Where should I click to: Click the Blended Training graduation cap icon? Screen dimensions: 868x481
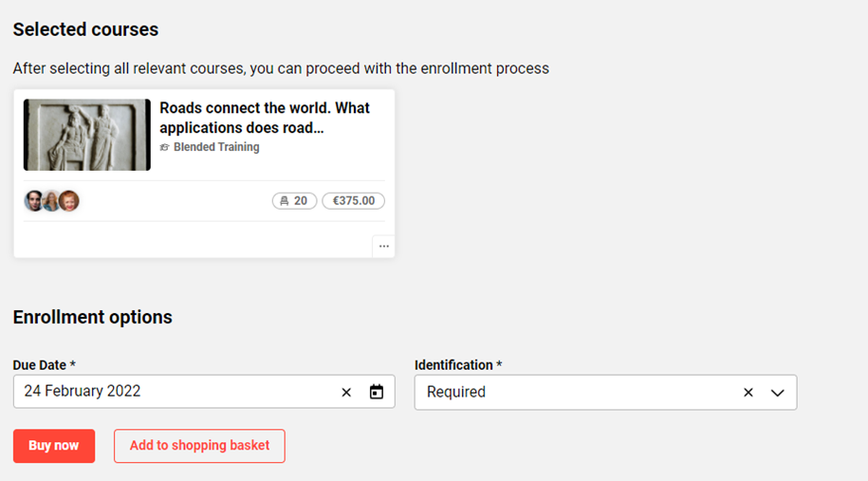165,148
